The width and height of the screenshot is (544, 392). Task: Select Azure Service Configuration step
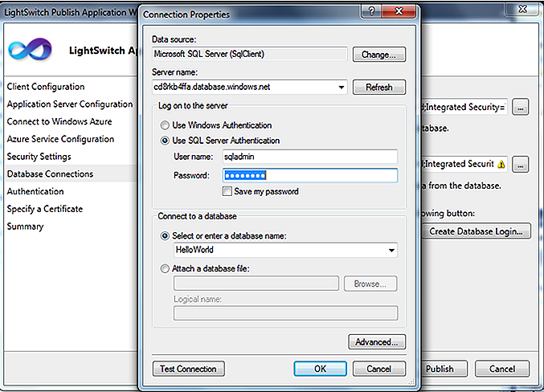tap(60, 139)
